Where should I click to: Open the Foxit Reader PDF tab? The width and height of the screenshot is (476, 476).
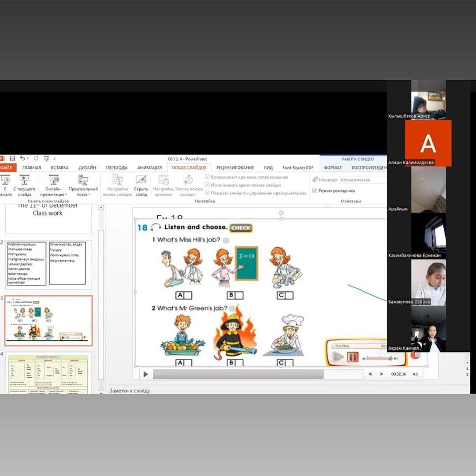pyautogui.click(x=298, y=167)
